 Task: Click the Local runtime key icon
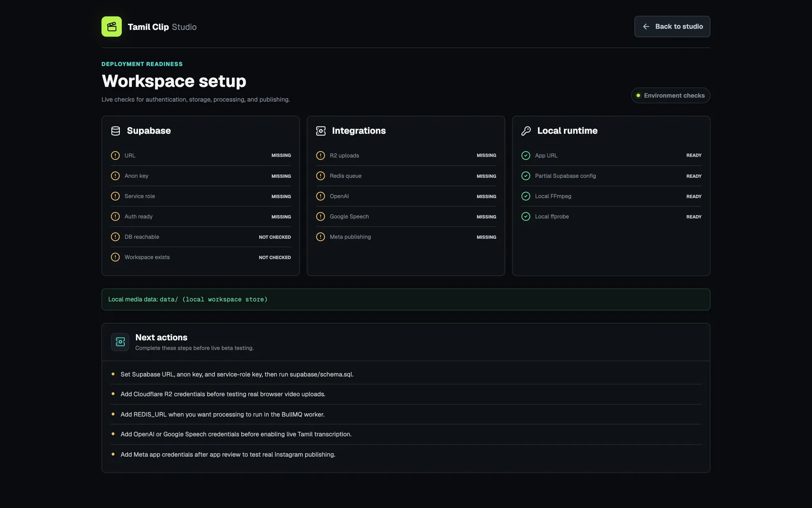point(526,131)
